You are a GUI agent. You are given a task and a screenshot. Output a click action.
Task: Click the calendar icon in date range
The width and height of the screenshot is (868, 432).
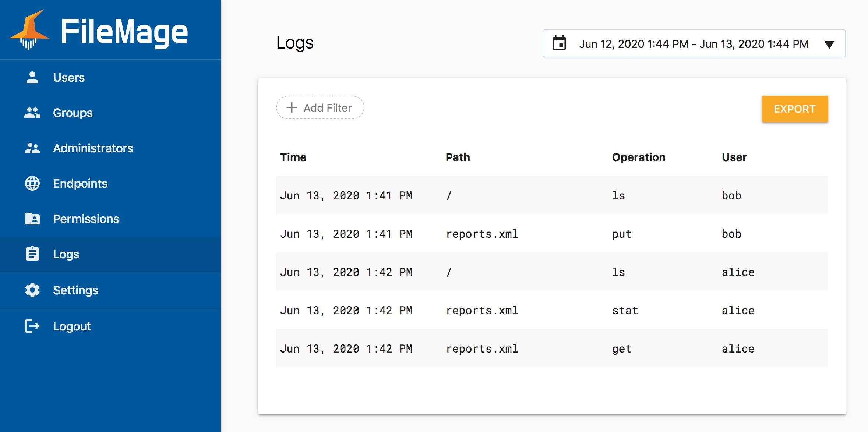pos(559,43)
